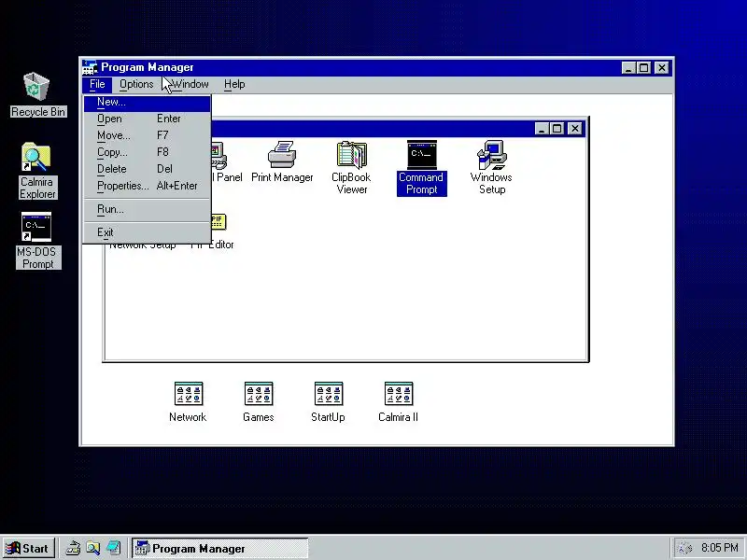Click the third quick launch taskbar icon
Viewport: 747px width, 560px height.
point(113,548)
